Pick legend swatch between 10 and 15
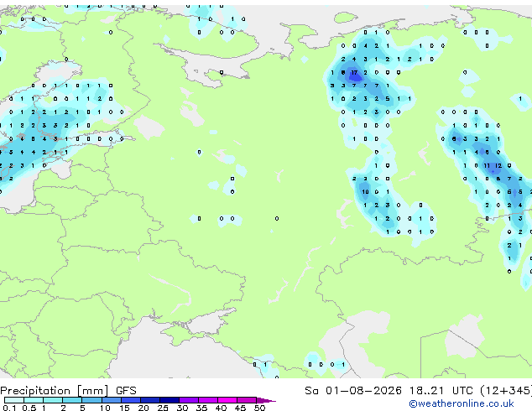The height and width of the screenshot is (411, 532). 111,400
